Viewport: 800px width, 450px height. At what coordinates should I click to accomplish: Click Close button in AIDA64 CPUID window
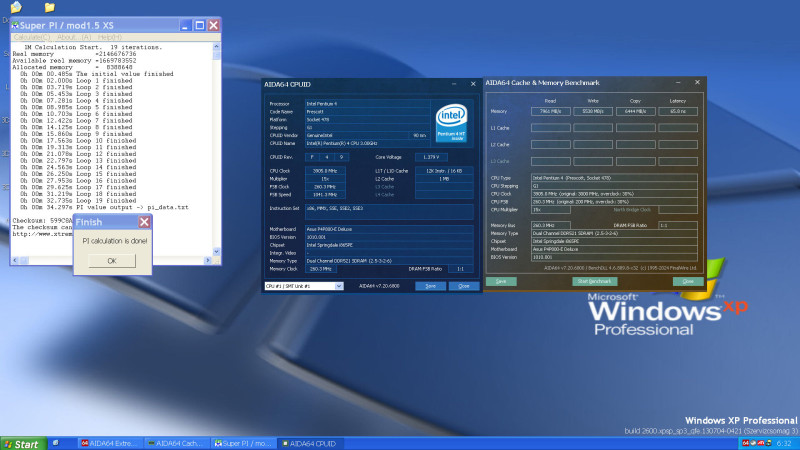[463, 286]
